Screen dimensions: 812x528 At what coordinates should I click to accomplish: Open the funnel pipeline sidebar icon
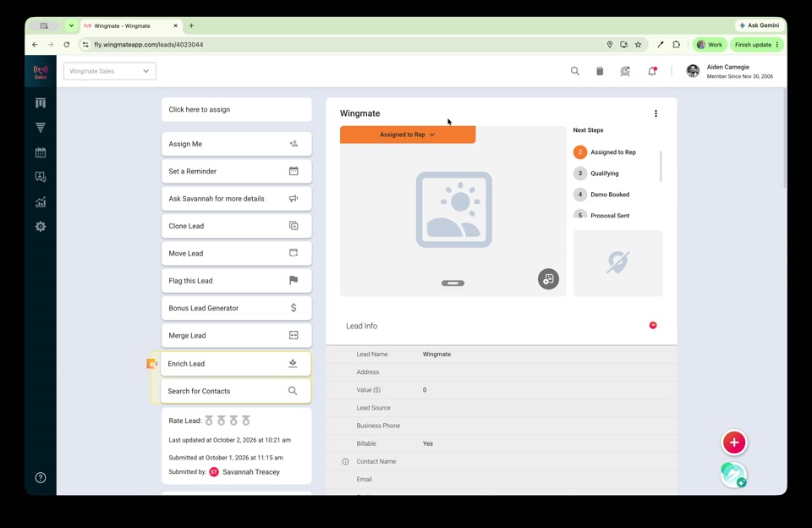[41, 128]
